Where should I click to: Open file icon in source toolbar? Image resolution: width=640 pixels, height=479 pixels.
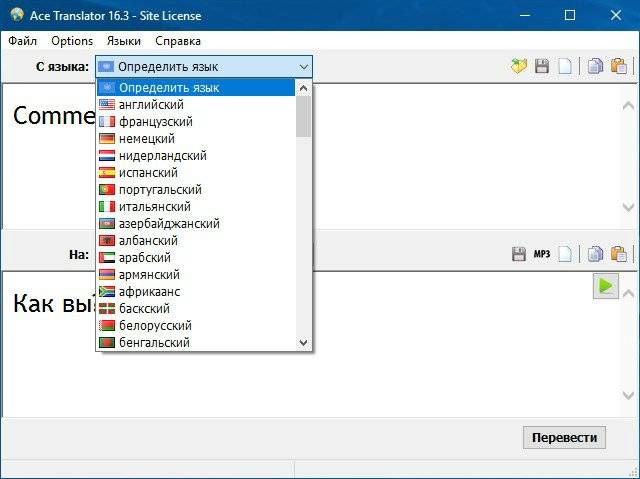[x=519, y=66]
